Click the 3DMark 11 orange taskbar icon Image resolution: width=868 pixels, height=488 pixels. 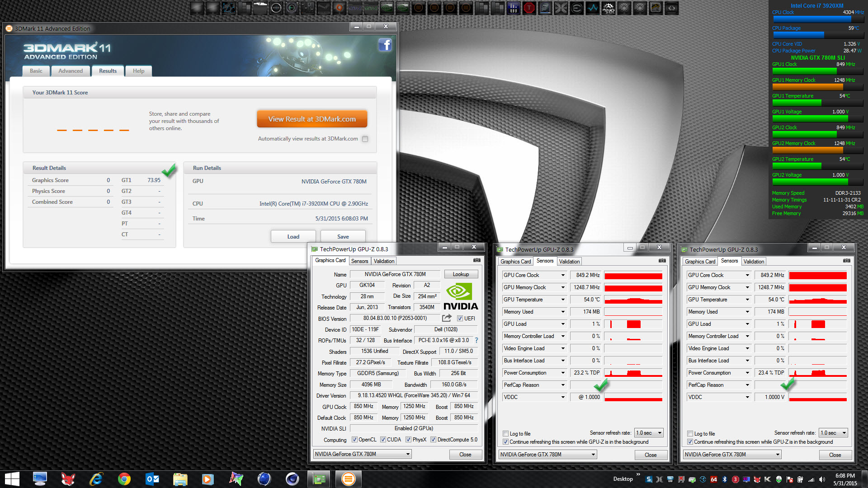(x=348, y=479)
